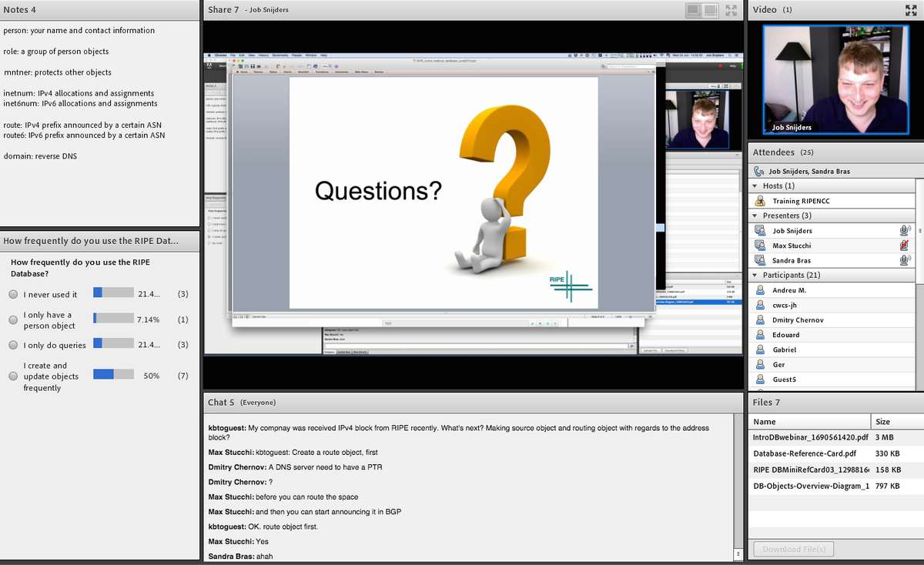The width and height of the screenshot is (924, 565).
Task: Click the participant icon beside Ger
Action: [760, 364]
